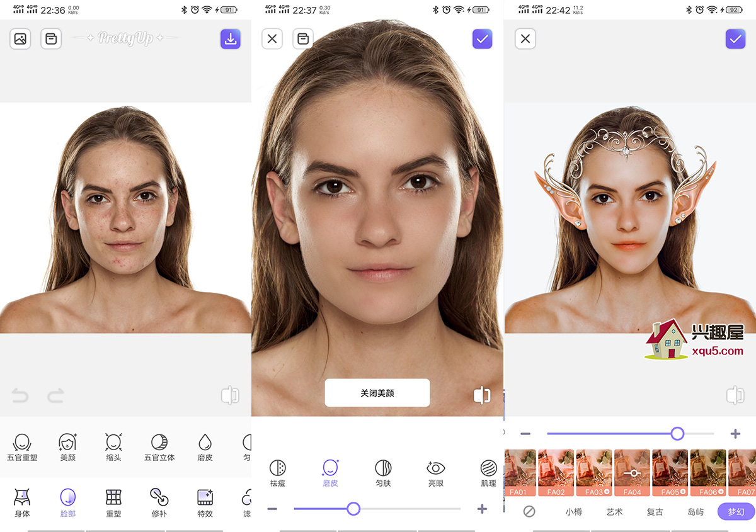Apply the FA02 filter thumbnail
The image size is (756, 532).
click(x=556, y=473)
